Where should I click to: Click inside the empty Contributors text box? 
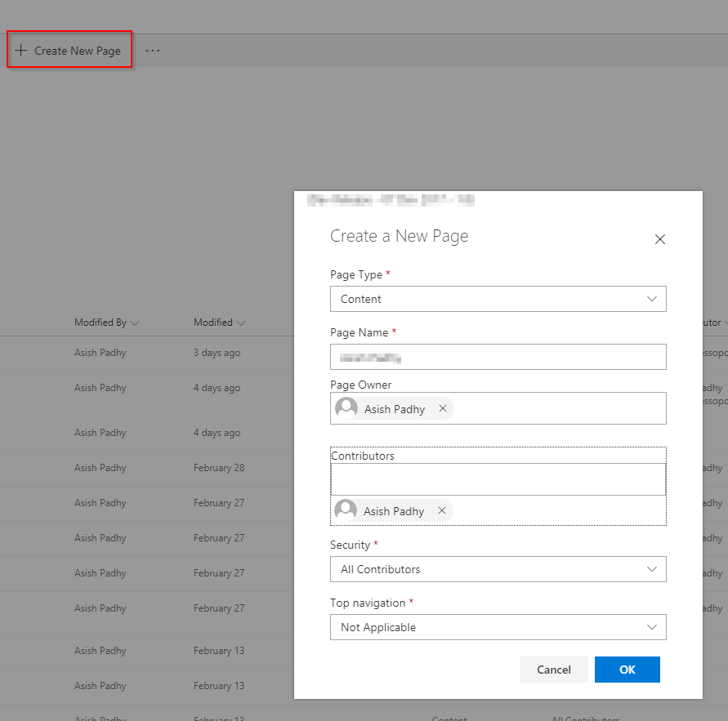498,478
